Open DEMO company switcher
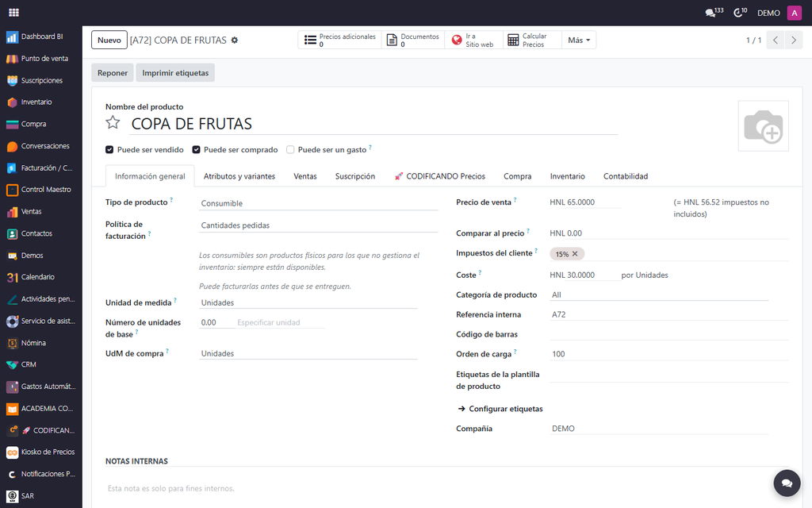 click(768, 13)
